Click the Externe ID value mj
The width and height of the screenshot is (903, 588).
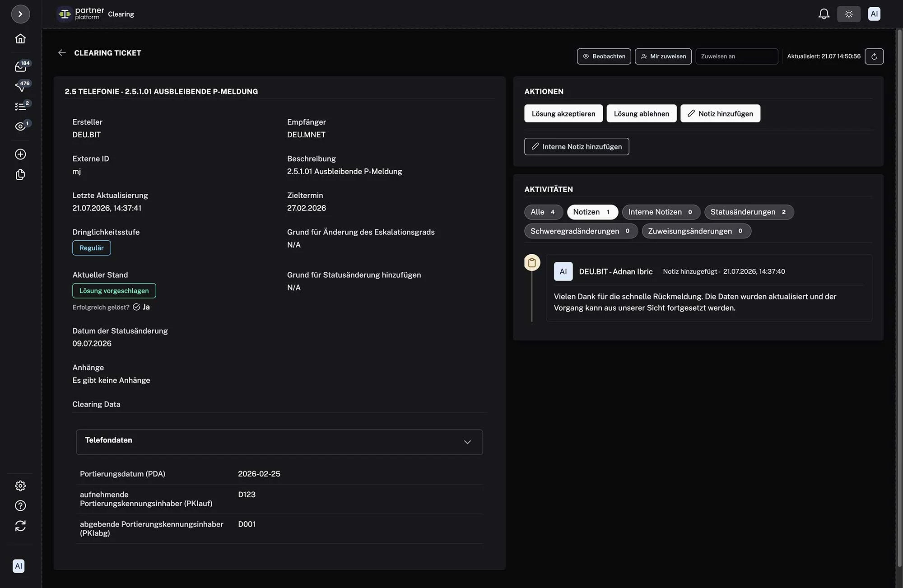point(77,172)
